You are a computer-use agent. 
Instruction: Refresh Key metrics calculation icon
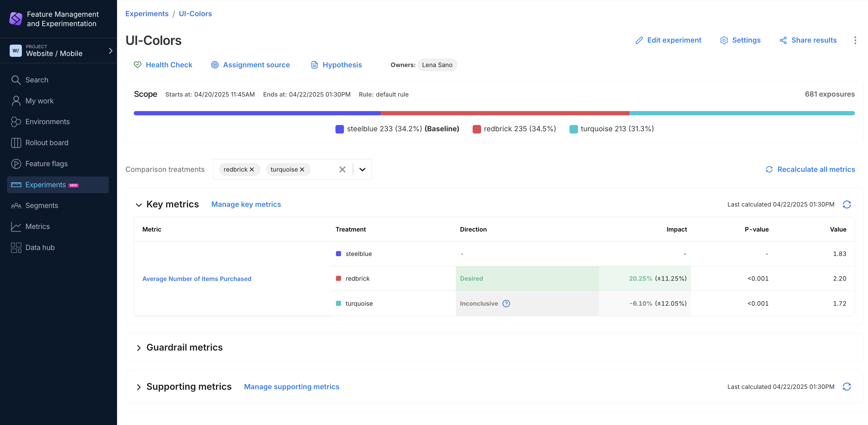tap(846, 205)
